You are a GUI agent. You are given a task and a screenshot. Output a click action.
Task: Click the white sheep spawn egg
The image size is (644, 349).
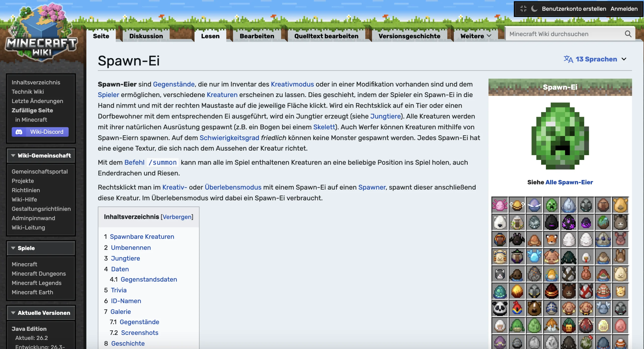click(500, 326)
